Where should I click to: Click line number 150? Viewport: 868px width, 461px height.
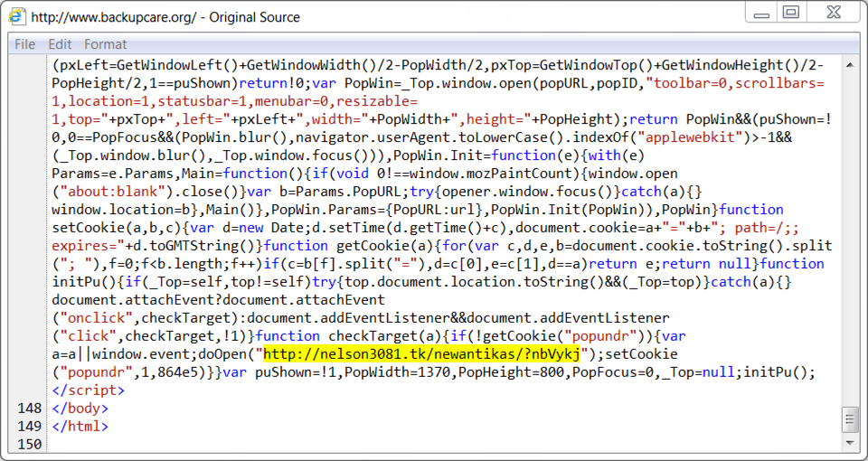pos(30,445)
